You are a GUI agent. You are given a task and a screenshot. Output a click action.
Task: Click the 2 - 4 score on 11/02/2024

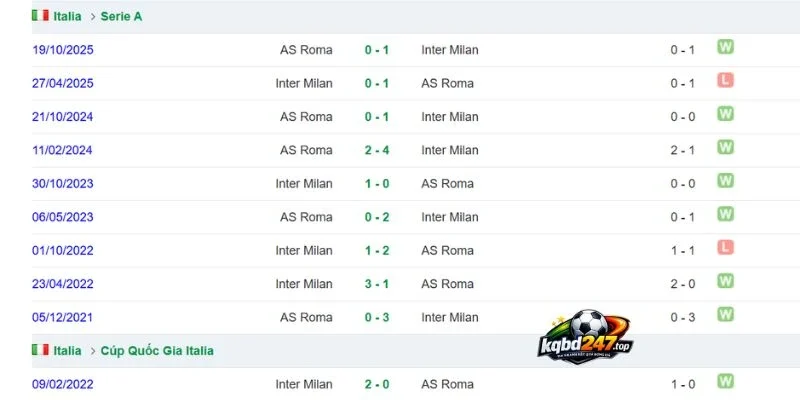(x=377, y=150)
